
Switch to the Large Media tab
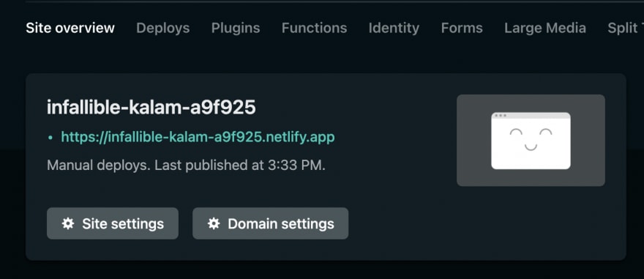tap(545, 28)
